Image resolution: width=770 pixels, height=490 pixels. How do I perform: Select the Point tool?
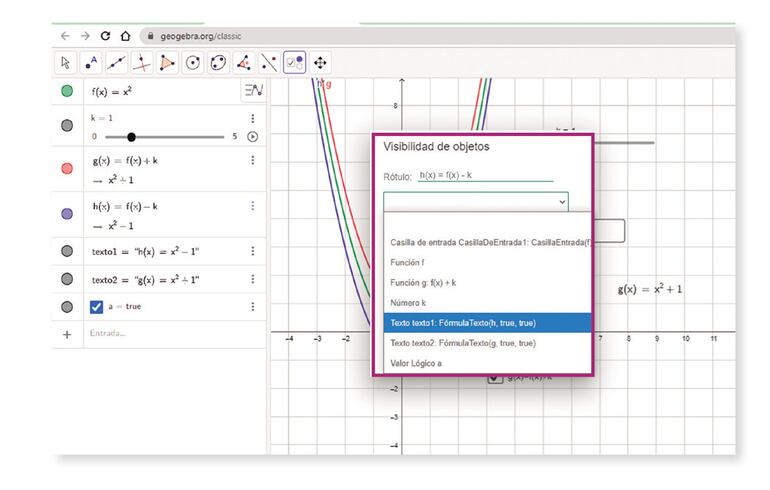pyautogui.click(x=91, y=63)
